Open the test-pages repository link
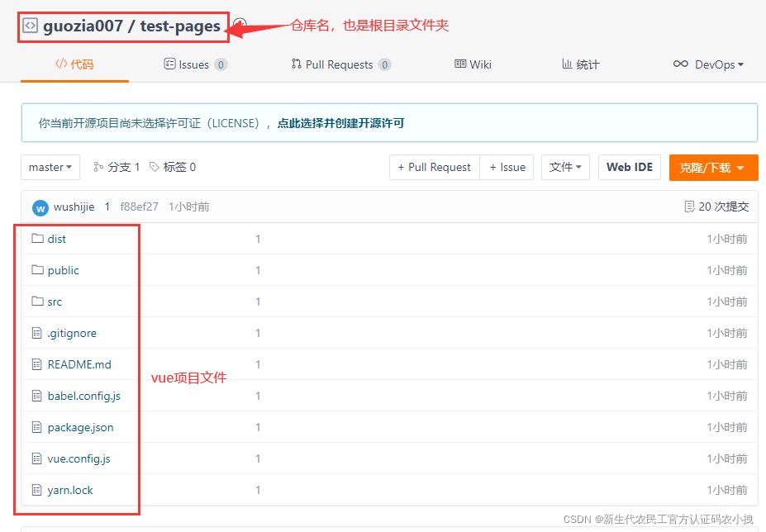 click(x=180, y=26)
